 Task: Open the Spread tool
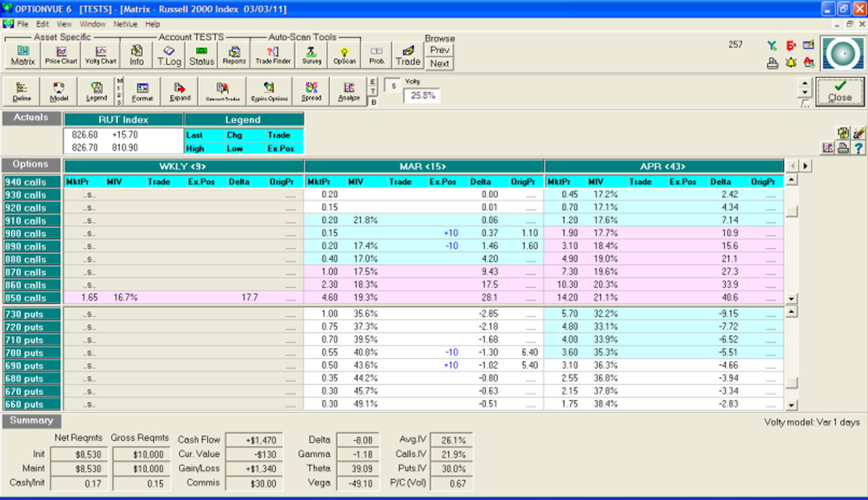click(311, 92)
